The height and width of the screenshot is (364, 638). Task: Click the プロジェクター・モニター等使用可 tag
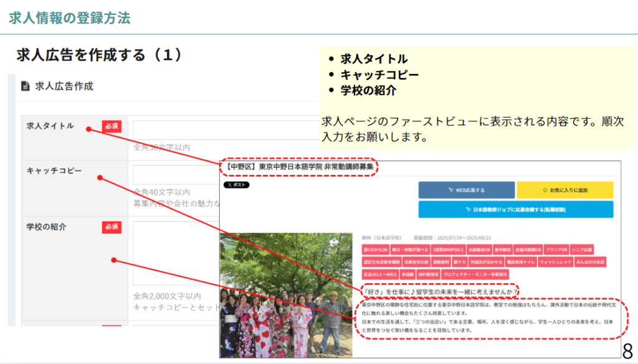coord(475,274)
